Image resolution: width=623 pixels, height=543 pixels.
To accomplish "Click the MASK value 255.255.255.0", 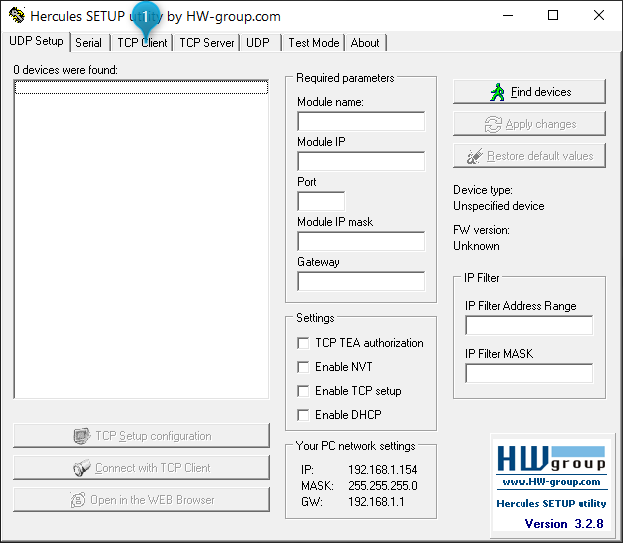I will point(383,486).
